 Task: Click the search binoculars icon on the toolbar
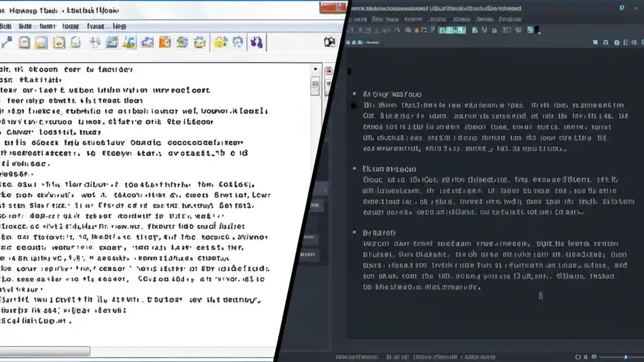257,42
